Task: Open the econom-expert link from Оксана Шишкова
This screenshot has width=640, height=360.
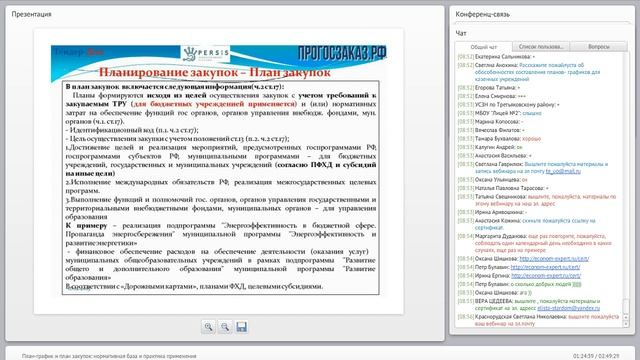Action: click(x=554, y=259)
